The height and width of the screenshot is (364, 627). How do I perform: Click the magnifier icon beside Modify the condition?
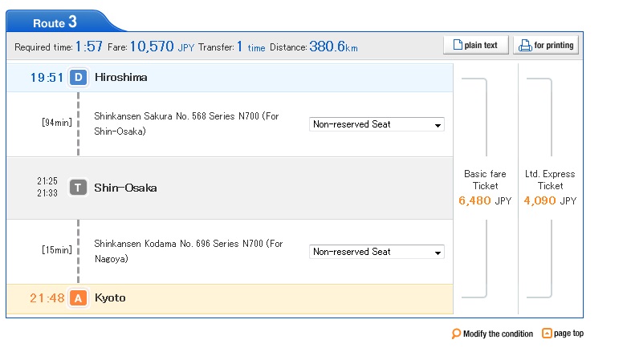tap(456, 334)
